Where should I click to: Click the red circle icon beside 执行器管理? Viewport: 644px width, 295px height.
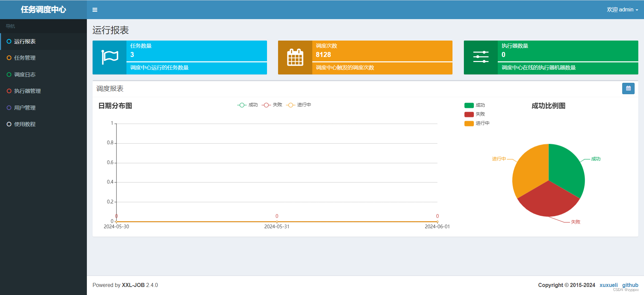[x=9, y=91]
